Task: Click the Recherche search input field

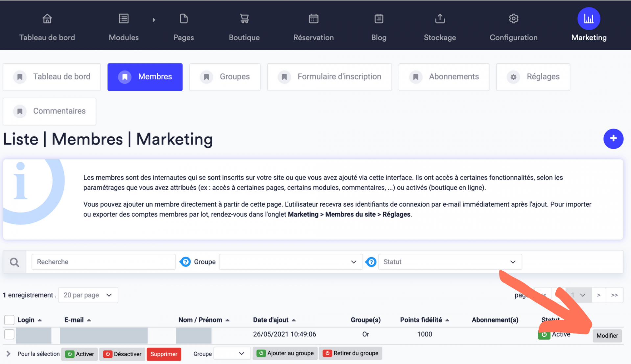Action: click(104, 261)
